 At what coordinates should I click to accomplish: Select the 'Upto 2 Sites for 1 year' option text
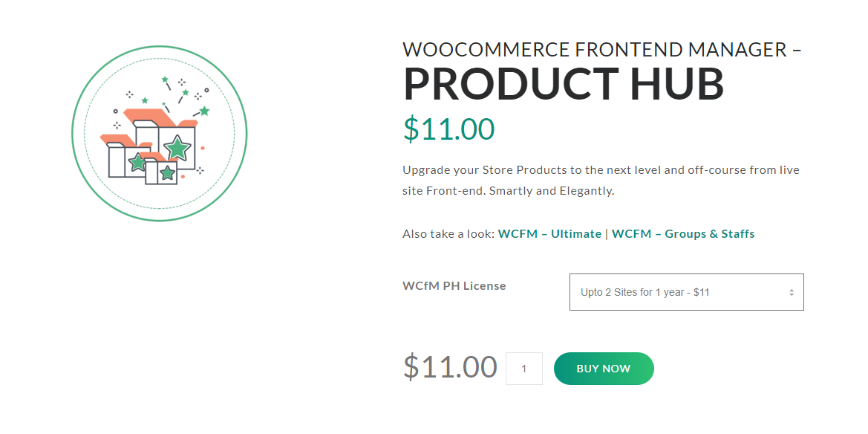(645, 293)
